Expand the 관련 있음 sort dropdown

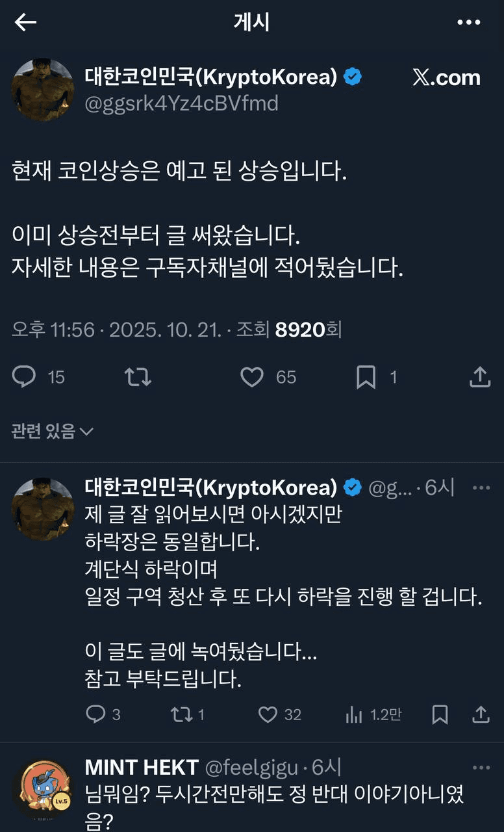pos(53,430)
